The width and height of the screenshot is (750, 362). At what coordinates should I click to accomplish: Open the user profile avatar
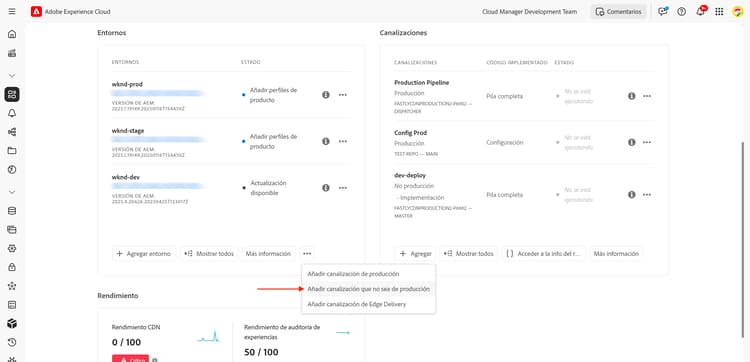point(738,11)
